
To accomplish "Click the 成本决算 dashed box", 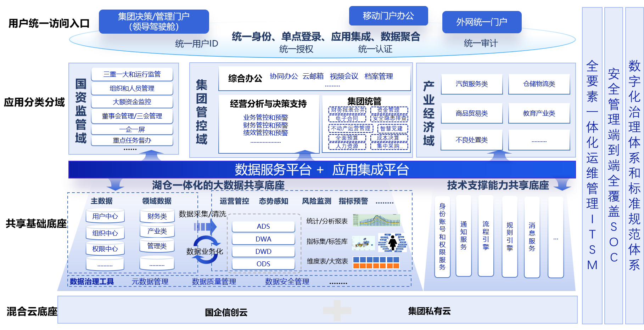I will (x=389, y=138).
